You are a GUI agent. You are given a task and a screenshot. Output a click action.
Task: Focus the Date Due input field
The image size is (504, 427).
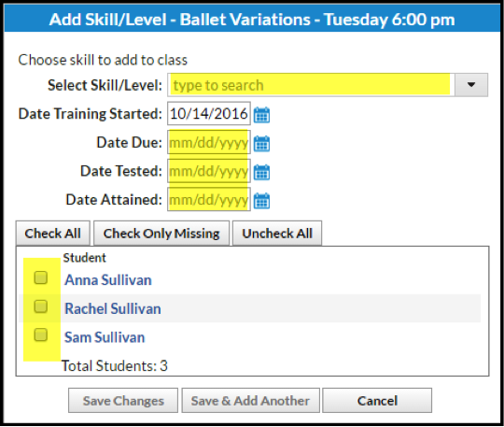pos(209,142)
